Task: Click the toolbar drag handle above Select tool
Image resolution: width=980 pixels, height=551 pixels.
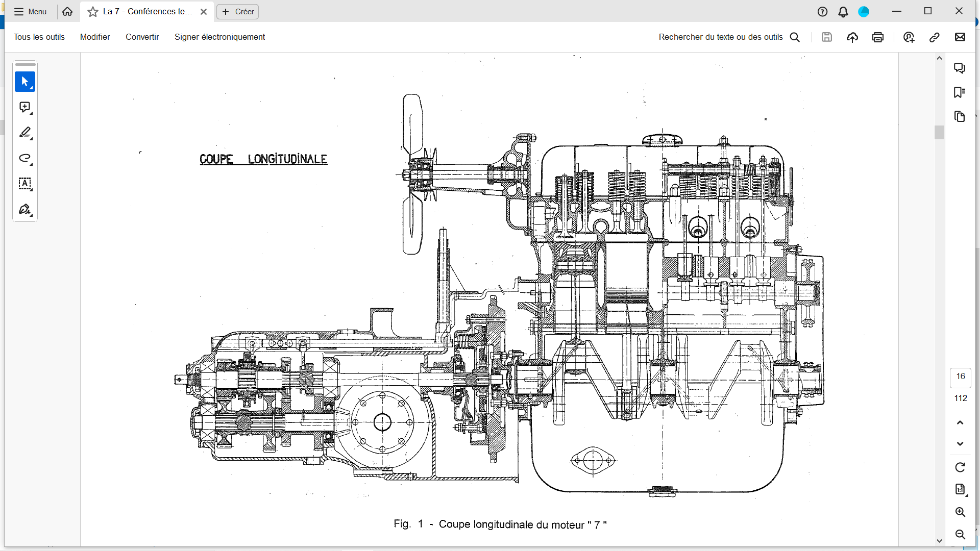Action: 25,65
